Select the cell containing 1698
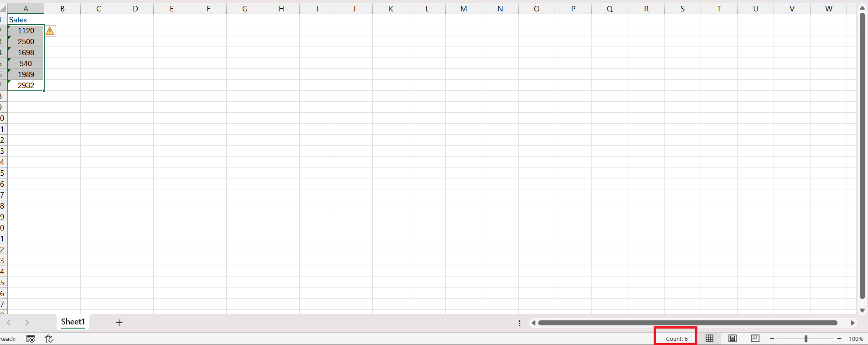This screenshot has height=345, width=868. [26, 52]
